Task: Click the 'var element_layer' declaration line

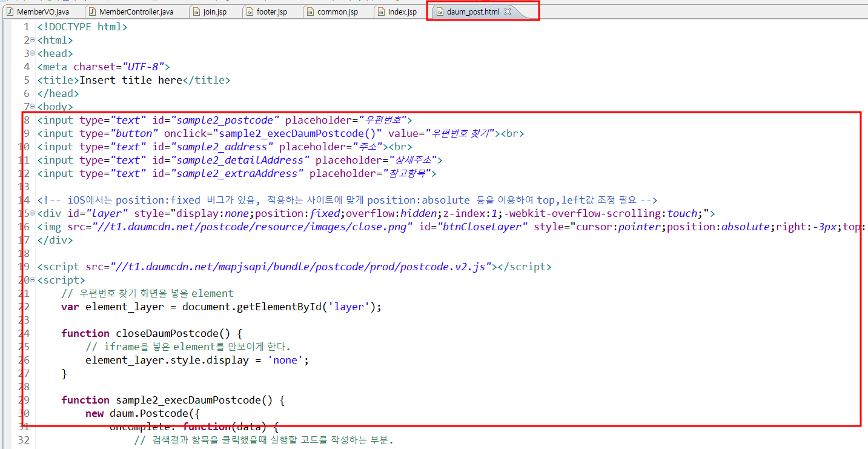Action: click(222, 307)
